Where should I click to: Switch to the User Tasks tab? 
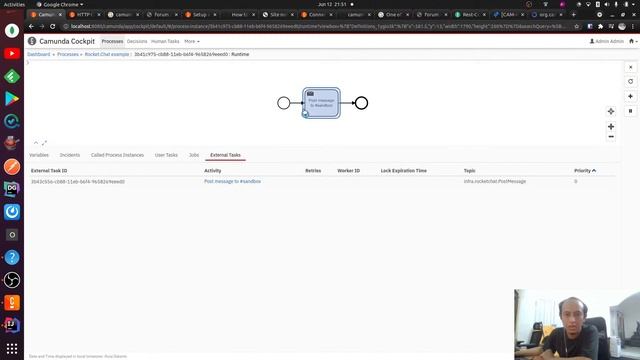pos(166,155)
